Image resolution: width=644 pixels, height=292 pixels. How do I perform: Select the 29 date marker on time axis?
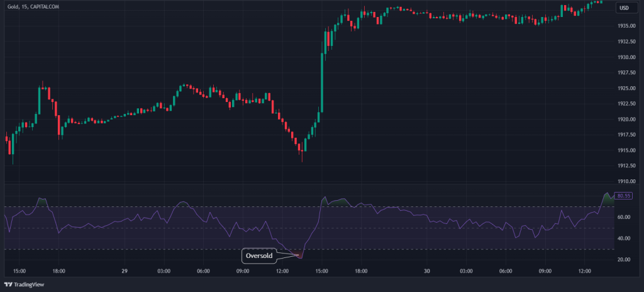pyautogui.click(x=125, y=271)
